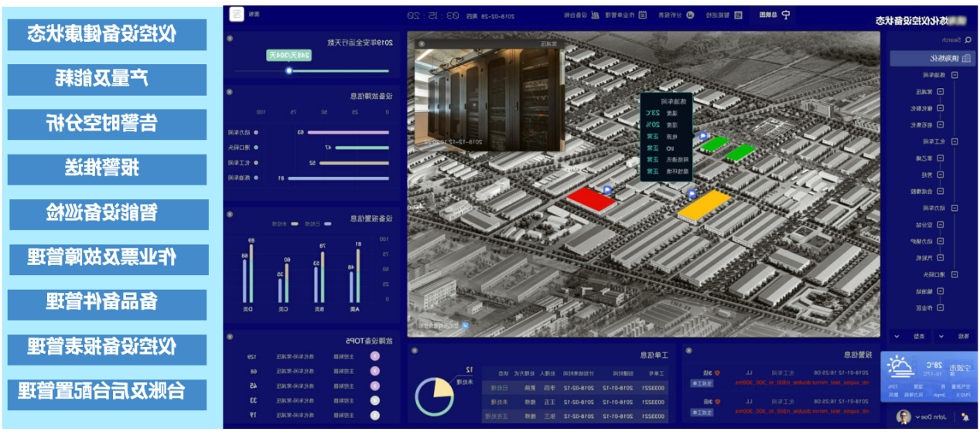Click the 产量及能耗 button in left list
This screenshot has width=980, height=435.
pos(108,79)
